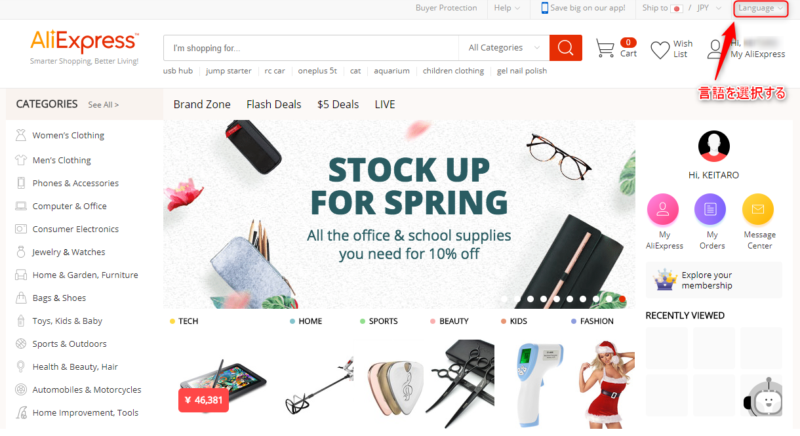Select the last red banner carousel dot
800x436 pixels.
point(622,299)
